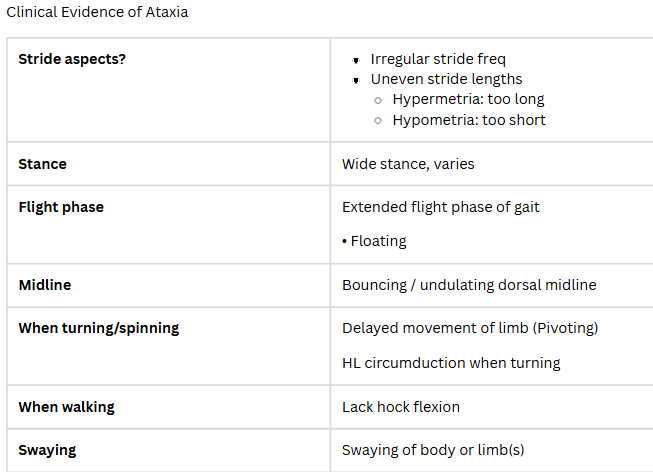This screenshot has height=472, width=653.
Task: Place cursor in "Uneven stride lengths" line
Action: point(446,79)
